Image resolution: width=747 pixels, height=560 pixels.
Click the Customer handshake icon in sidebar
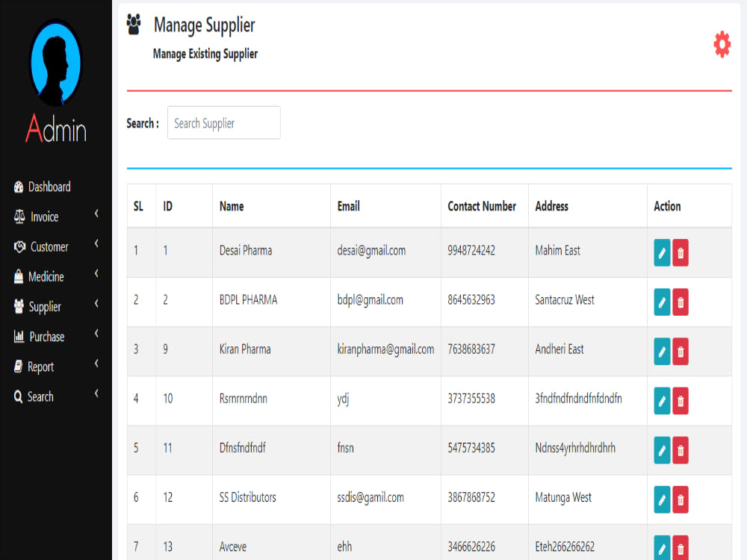(x=19, y=246)
